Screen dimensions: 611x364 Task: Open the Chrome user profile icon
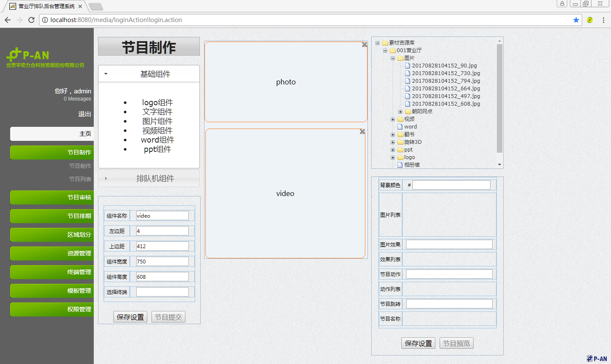click(x=562, y=3)
